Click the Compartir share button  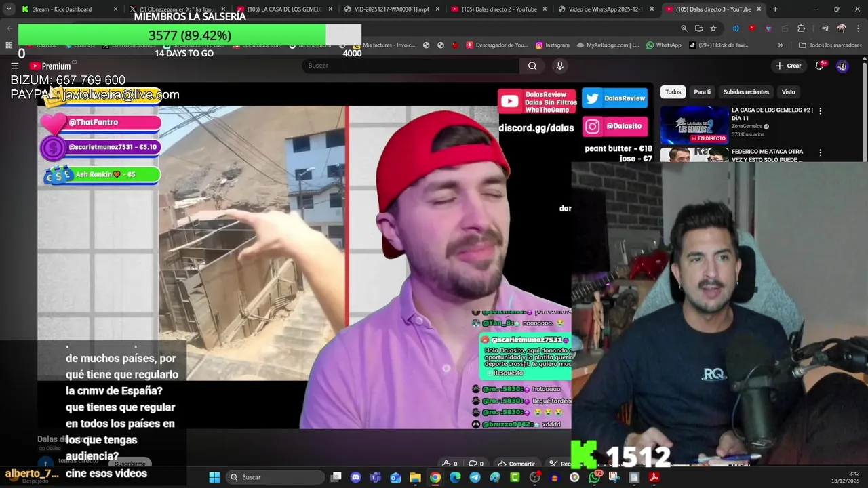click(516, 464)
